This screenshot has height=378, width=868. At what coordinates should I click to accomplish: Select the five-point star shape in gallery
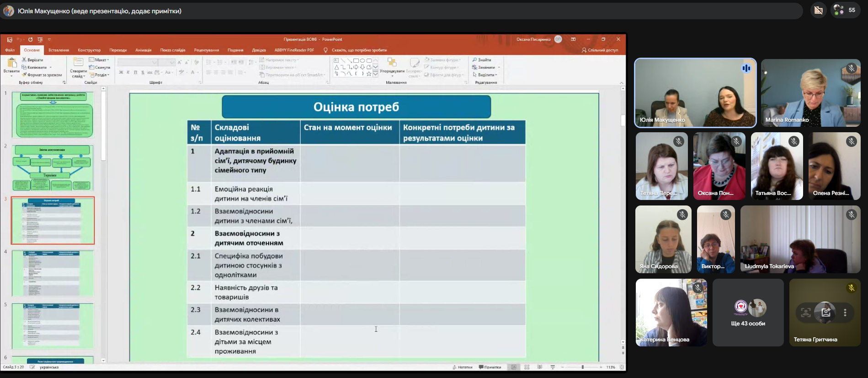coord(369,74)
